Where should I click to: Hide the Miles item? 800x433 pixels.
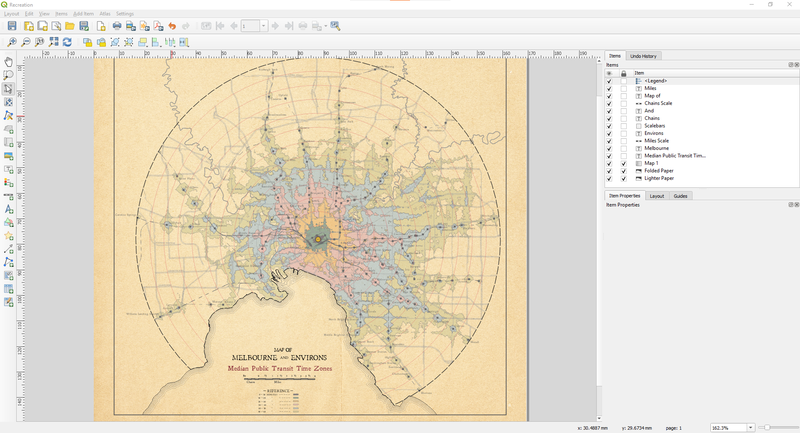pos(609,89)
